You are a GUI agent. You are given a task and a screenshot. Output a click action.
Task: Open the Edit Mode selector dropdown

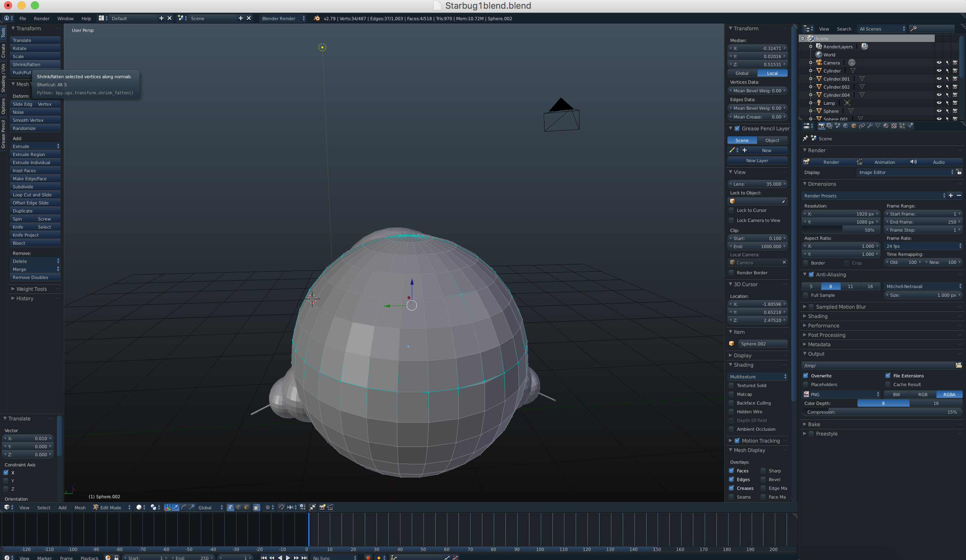[x=112, y=507]
